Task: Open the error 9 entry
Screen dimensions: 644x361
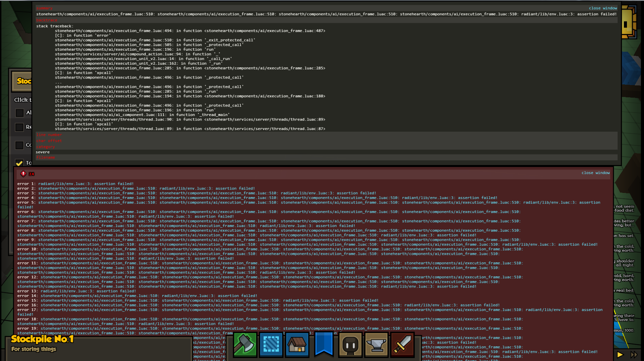Action: point(308,242)
